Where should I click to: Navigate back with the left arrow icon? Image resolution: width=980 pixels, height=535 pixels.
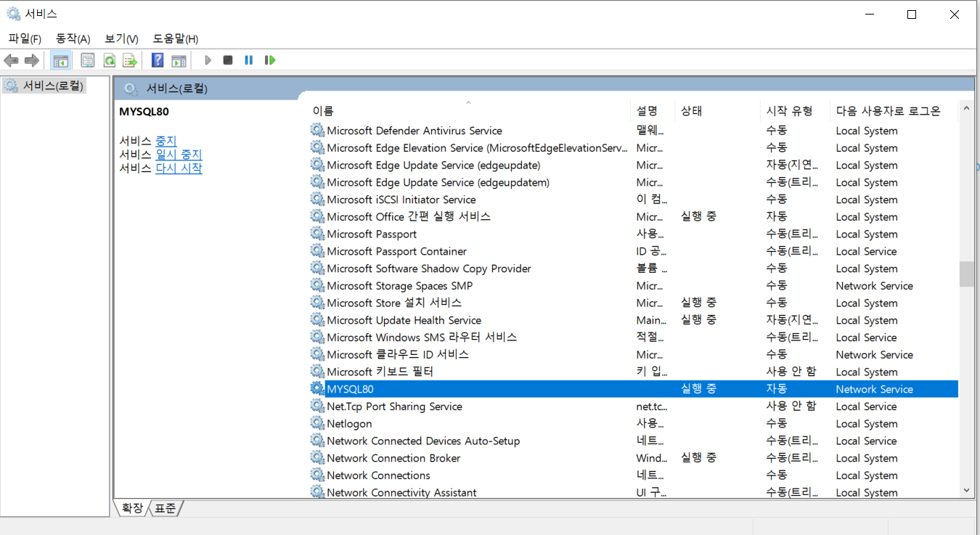(11, 60)
